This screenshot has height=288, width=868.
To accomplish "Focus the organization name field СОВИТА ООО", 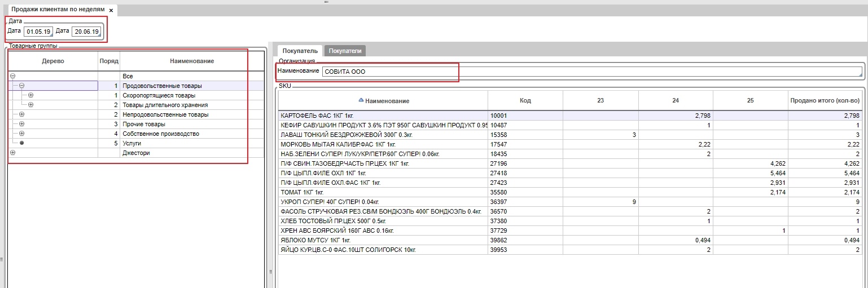I will (591, 72).
